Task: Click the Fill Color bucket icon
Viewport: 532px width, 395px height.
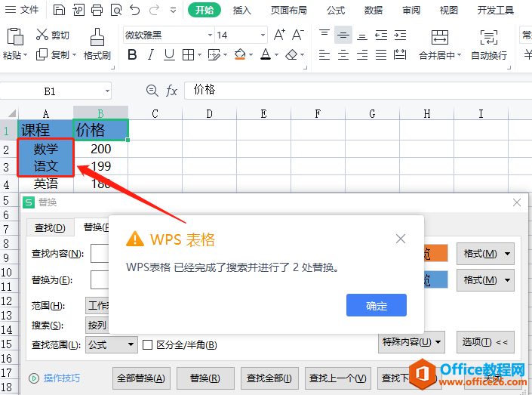Action: [x=240, y=54]
